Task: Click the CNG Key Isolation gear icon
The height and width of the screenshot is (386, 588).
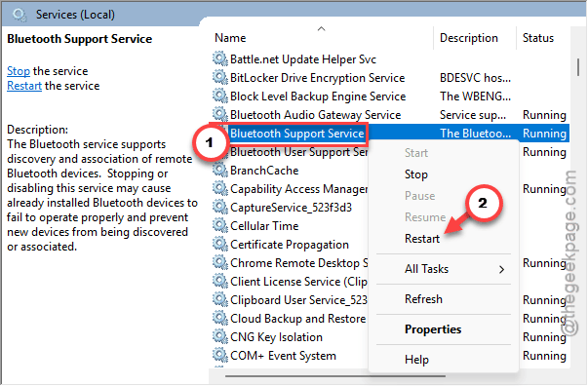Action: click(220, 337)
